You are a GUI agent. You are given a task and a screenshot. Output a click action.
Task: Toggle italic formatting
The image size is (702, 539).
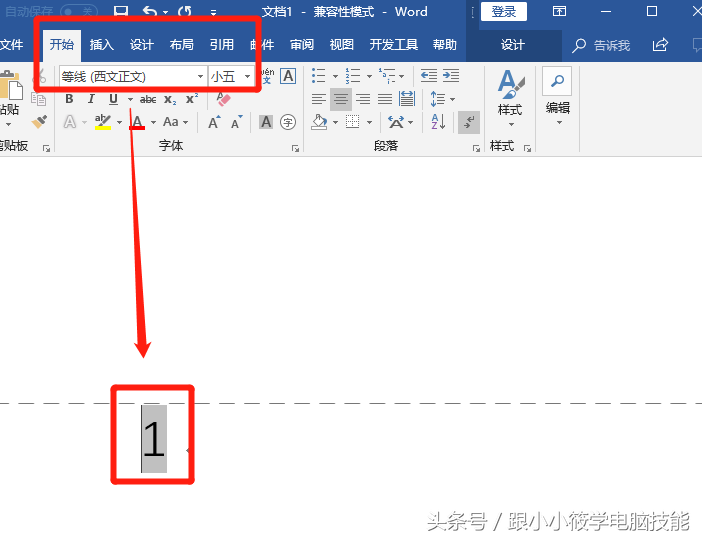coord(91,99)
